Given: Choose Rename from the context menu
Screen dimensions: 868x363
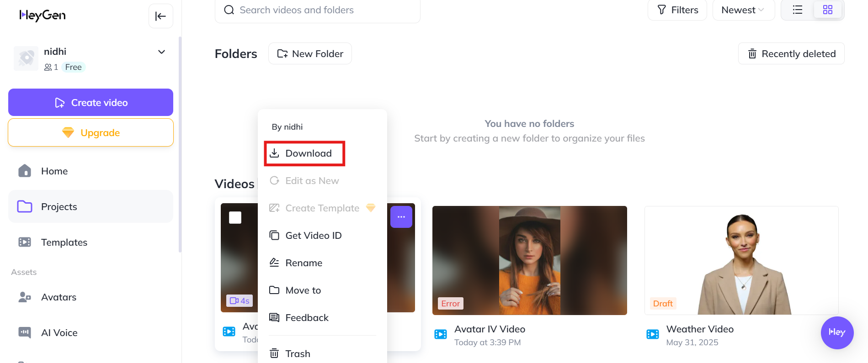Looking at the screenshot, I should click(x=322, y=263).
